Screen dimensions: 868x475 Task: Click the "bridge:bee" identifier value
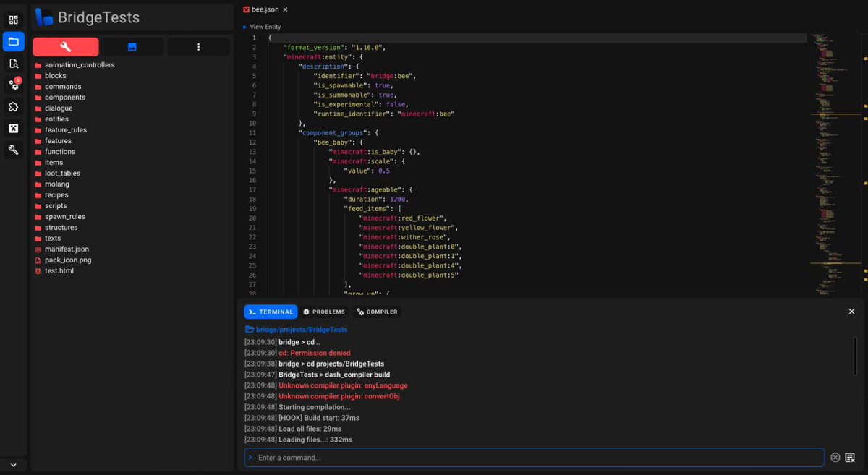391,76
